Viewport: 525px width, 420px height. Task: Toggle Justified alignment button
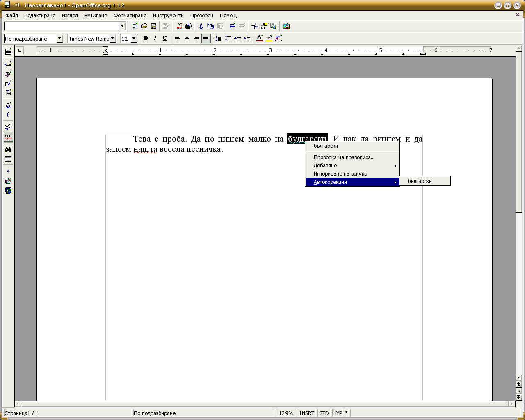click(206, 39)
